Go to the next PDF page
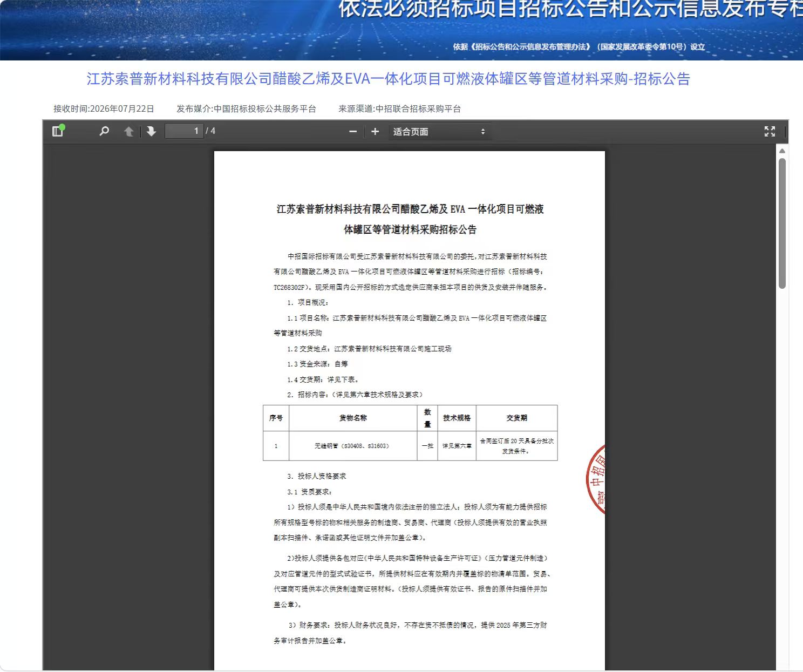Image resolution: width=803 pixels, height=672 pixels. point(151,131)
